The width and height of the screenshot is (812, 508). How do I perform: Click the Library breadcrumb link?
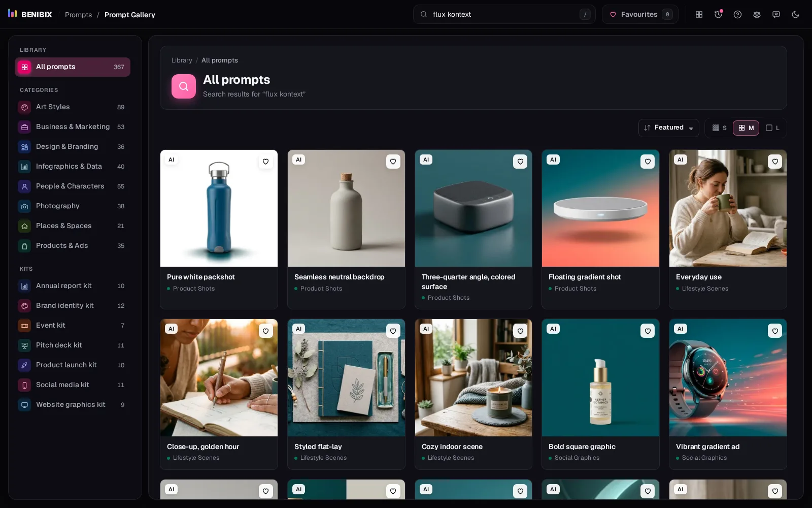[182, 60]
